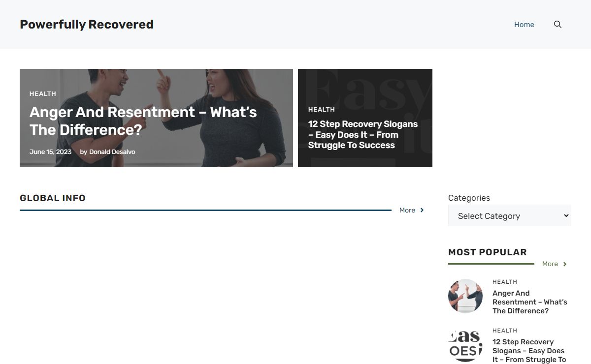Open the sidebar Anger And Resentment article title
This screenshot has width=591, height=364.
pyautogui.click(x=530, y=302)
